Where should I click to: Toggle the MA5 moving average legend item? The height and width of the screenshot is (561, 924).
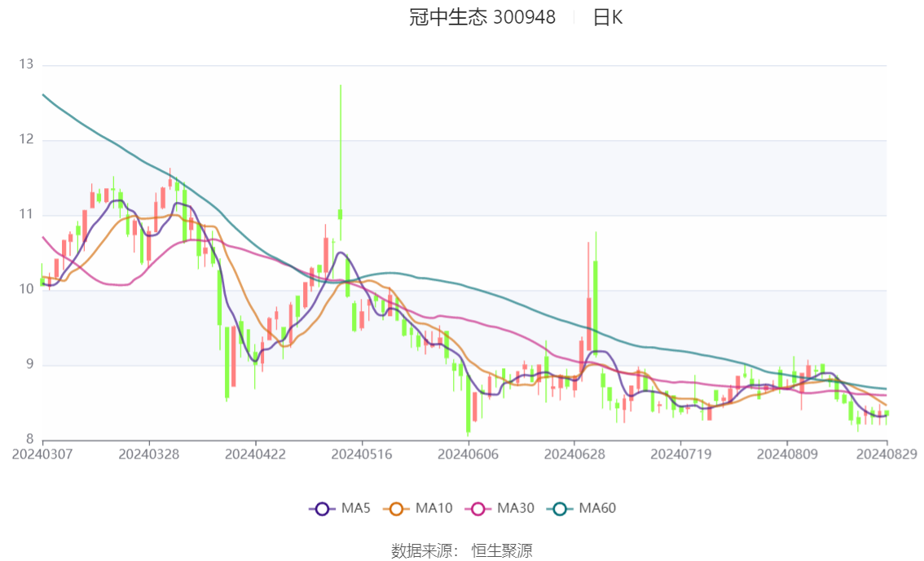tap(340, 509)
